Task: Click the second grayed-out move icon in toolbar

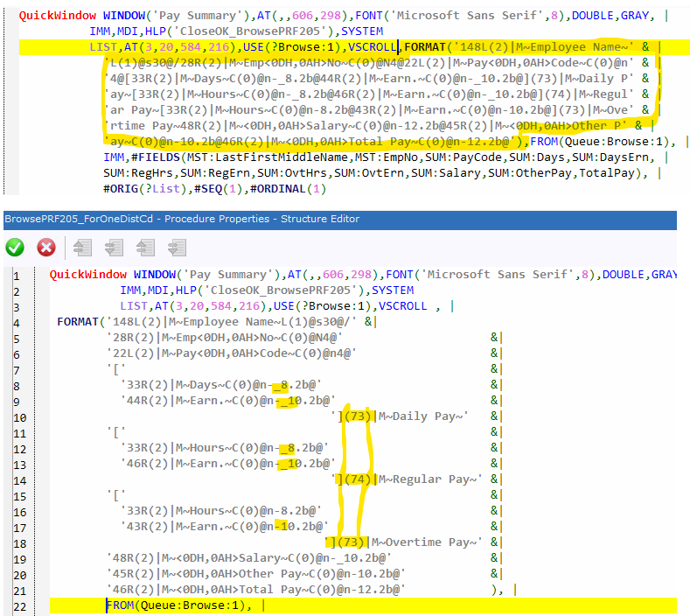Action: (115, 248)
